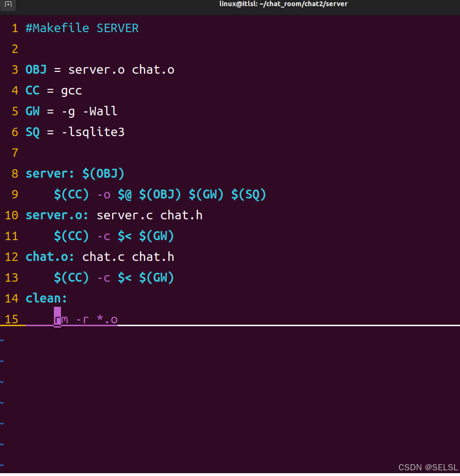This screenshot has width=460, height=476.
Task: Place cursor on the -c flag of line 11
Action: click(x=104, y=236)
